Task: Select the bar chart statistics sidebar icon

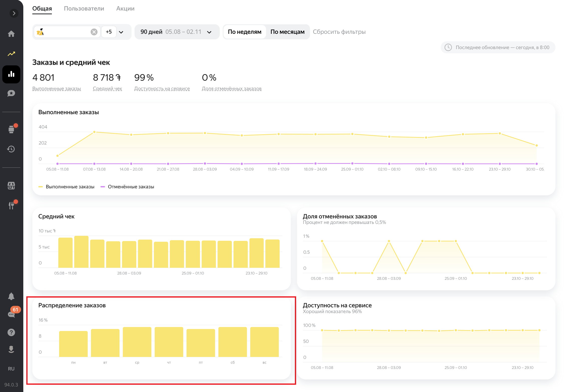Action: tap(11, 74)
